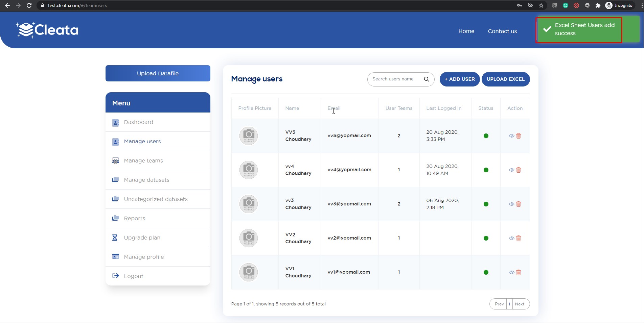The width and height of the screenshot is (644, 323).
Task: View details of user vv4@yopmail.com
Action: [511, 170]
